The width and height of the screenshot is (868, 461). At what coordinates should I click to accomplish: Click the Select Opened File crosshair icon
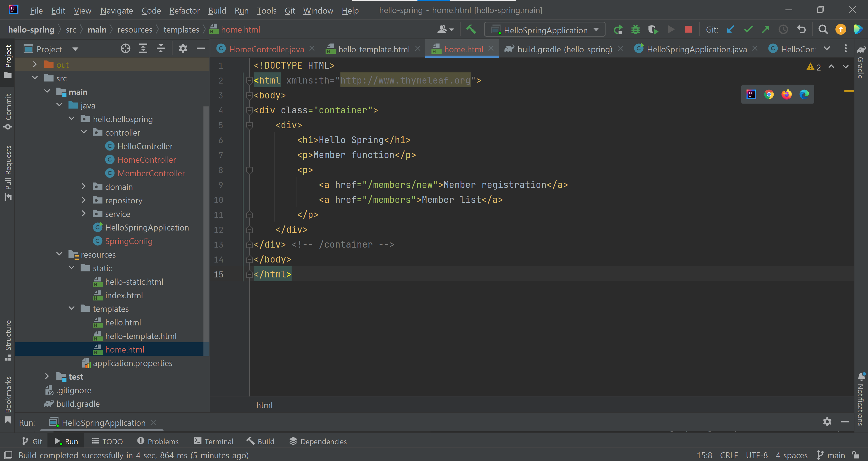coord(125,49)
